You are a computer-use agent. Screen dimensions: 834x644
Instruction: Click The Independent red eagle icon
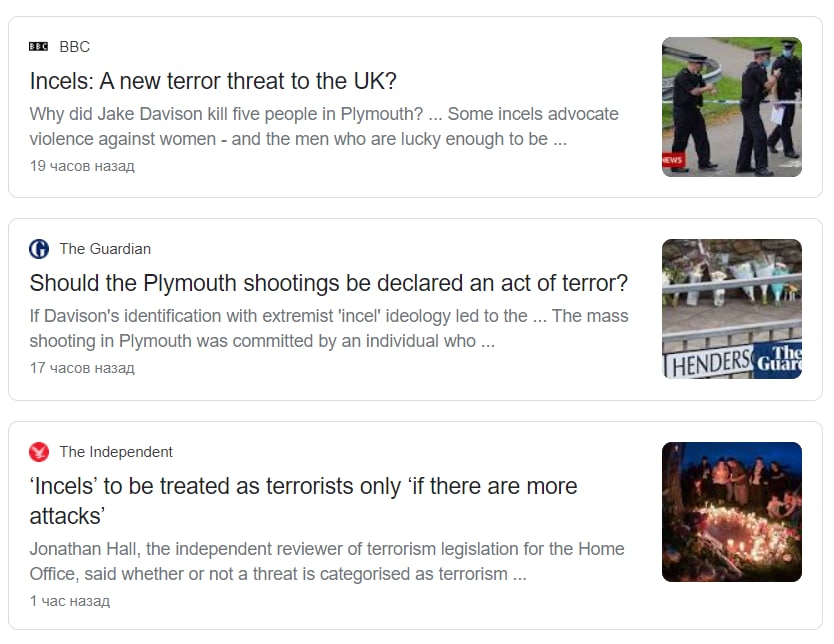point(39,452)
